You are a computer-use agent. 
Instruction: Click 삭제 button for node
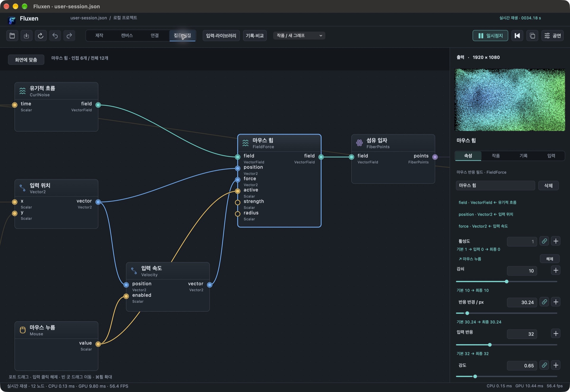pyautogui.click(x=548, y=186)
